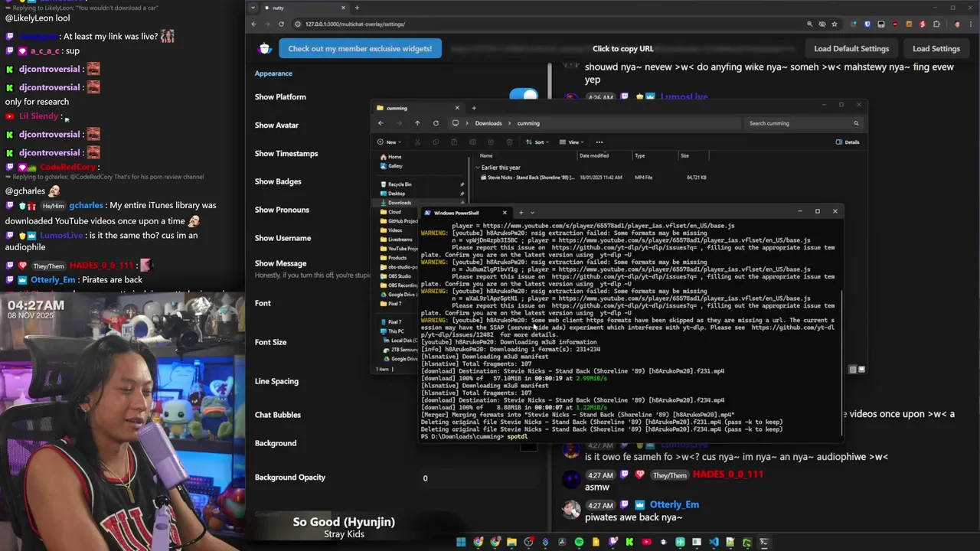Select the Stevie Nicks MP4 file

[593, 178]
